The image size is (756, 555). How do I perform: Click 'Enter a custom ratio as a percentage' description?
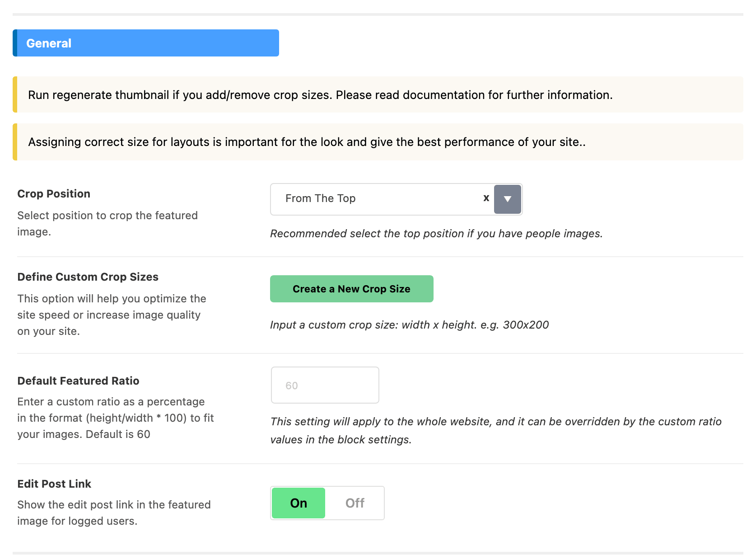click(116, 418)
